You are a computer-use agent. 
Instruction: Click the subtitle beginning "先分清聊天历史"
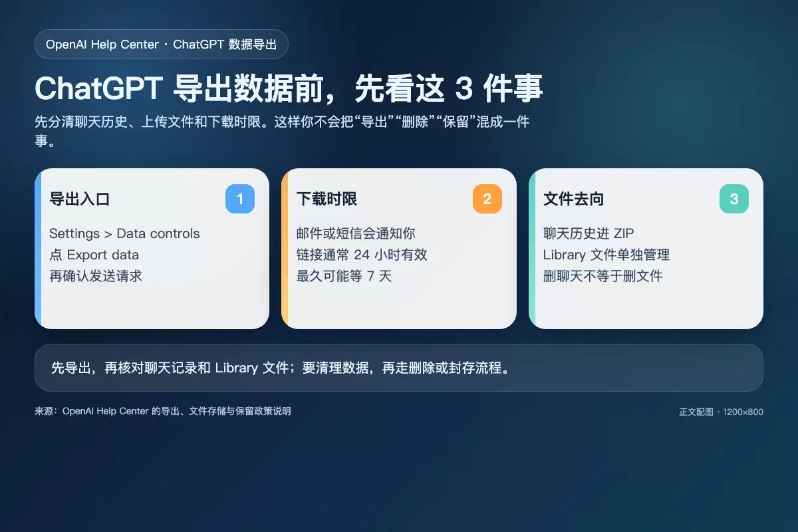tap(282, 132)
